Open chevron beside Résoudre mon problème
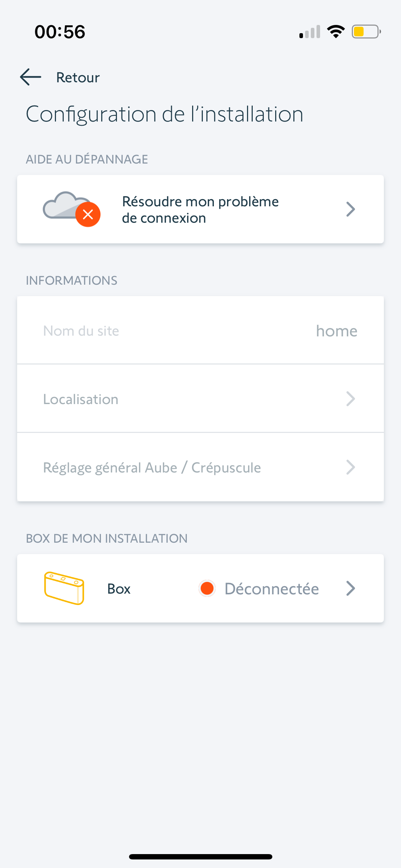Image resolution: width=401 pixels, height=868 pixels. coord(351,209)
